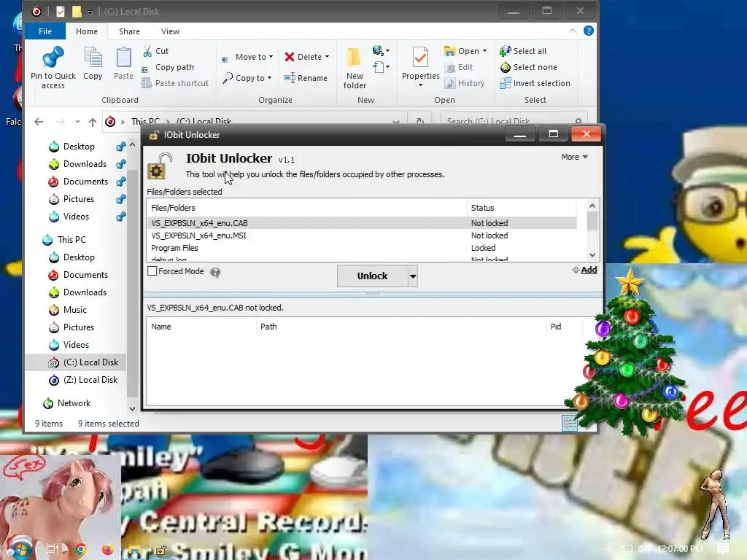Image resolution: width=747 pixels, height=560 pixels.
Task: Click Pin to Quick access icon
Action: [x=53, y=58]
